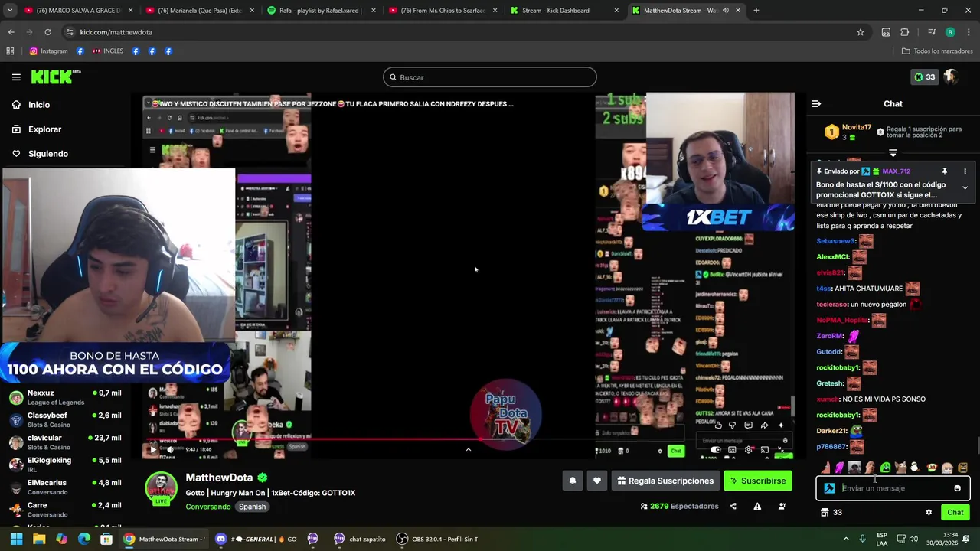Screen dimensions: 980x551
Task: Click the Regala Suscripciones button
Action: [665, 481]
